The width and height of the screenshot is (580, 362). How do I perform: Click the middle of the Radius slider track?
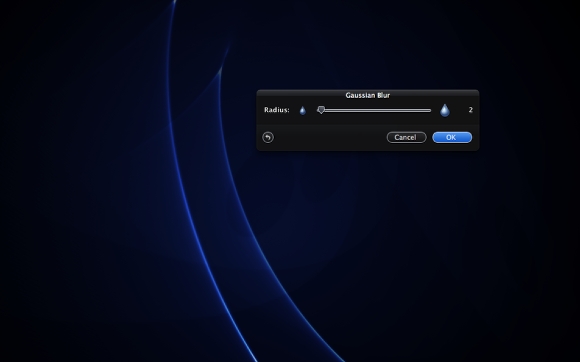point(374,110)
